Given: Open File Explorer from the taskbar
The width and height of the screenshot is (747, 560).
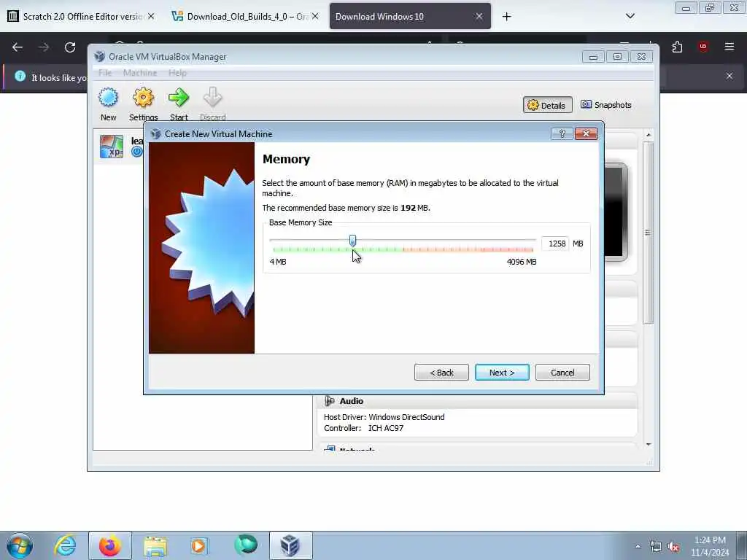Looking at the screenshot, I should coord(155,546).
